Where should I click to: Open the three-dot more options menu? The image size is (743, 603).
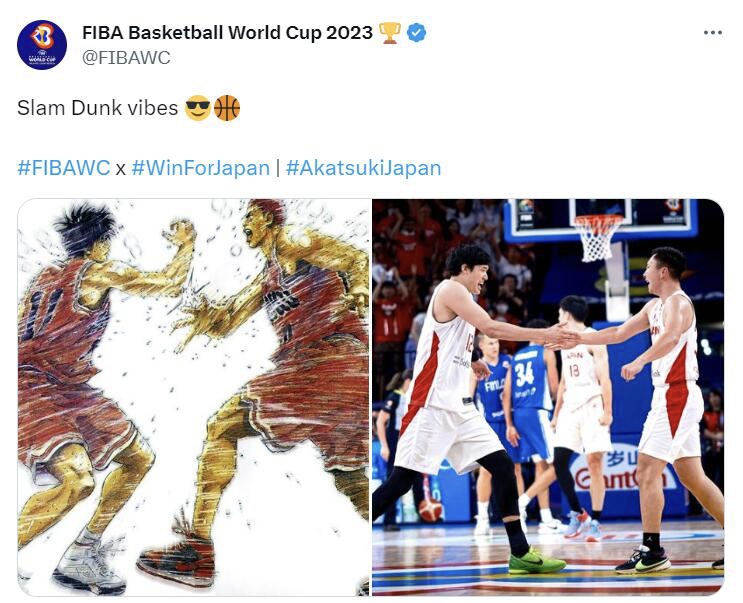pyautogui.click(x=713, y=33)
